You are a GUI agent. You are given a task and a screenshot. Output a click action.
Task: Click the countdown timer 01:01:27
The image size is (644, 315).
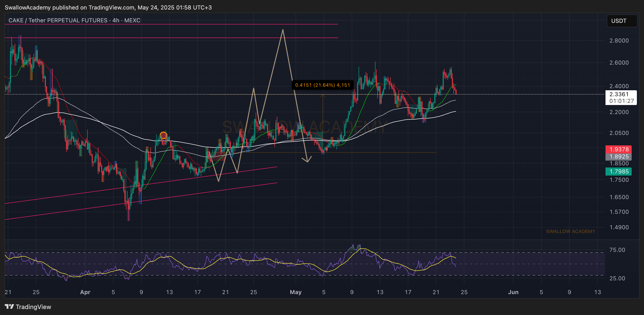(621, 101)
